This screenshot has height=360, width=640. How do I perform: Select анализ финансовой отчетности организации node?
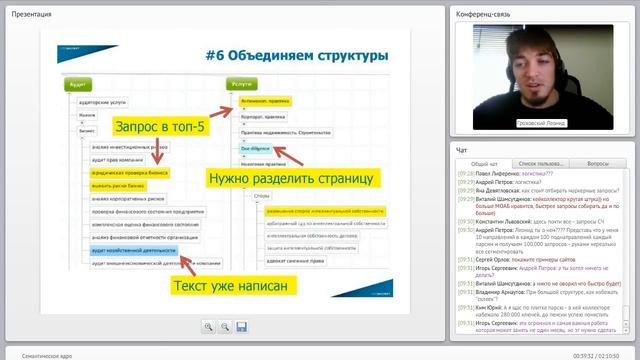coord(145,238)
